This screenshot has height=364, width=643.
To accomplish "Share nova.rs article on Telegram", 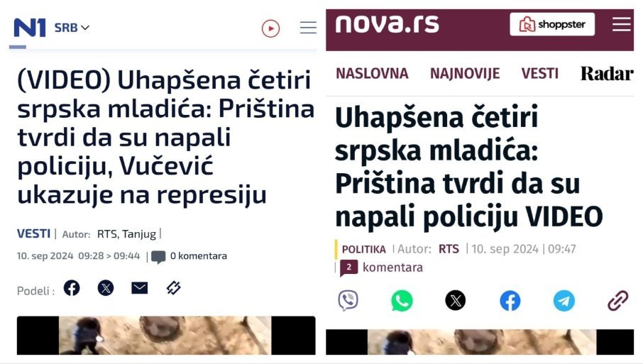I will click(x=564, y=301).
